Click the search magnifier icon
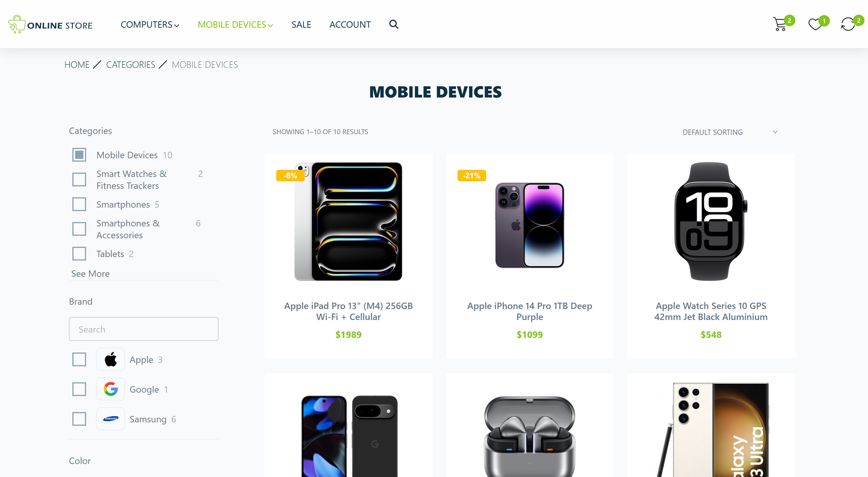 394,24
